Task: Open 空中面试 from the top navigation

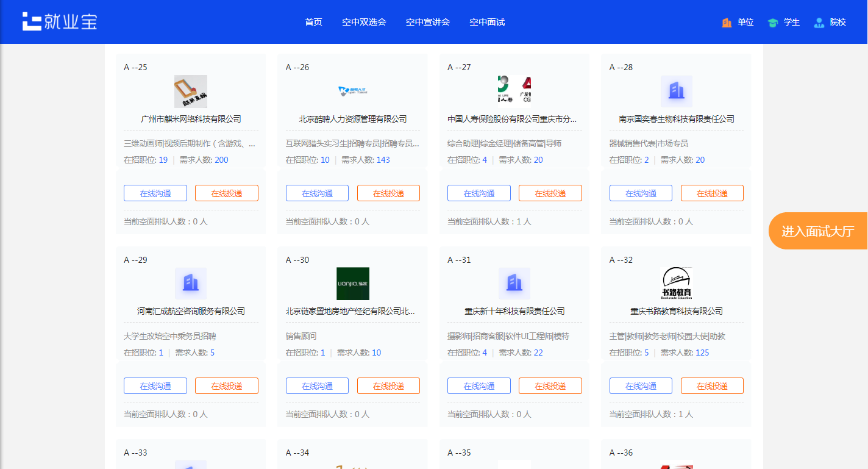Action: (486, 22)
